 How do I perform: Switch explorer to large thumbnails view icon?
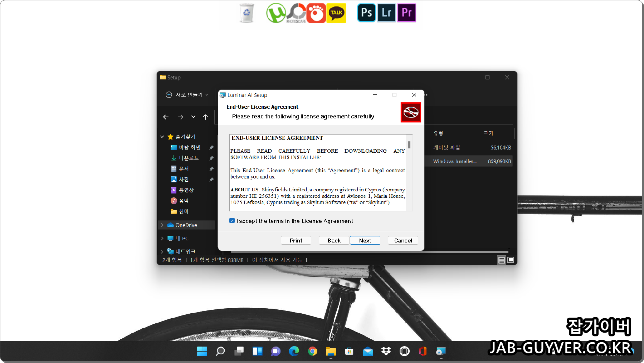pyautogui.click(x=511, y=260)
